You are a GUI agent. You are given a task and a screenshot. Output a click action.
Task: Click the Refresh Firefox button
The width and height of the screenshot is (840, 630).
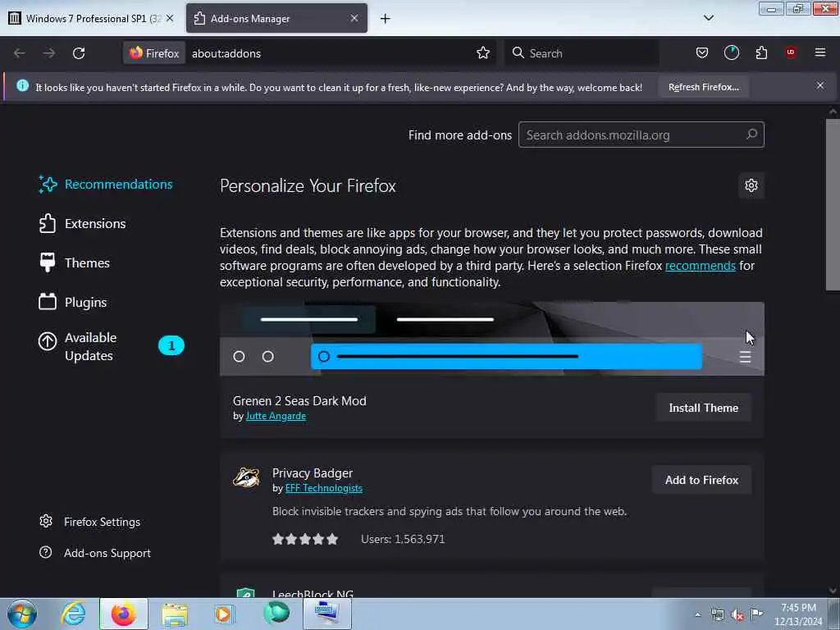(x=703, y=87)
